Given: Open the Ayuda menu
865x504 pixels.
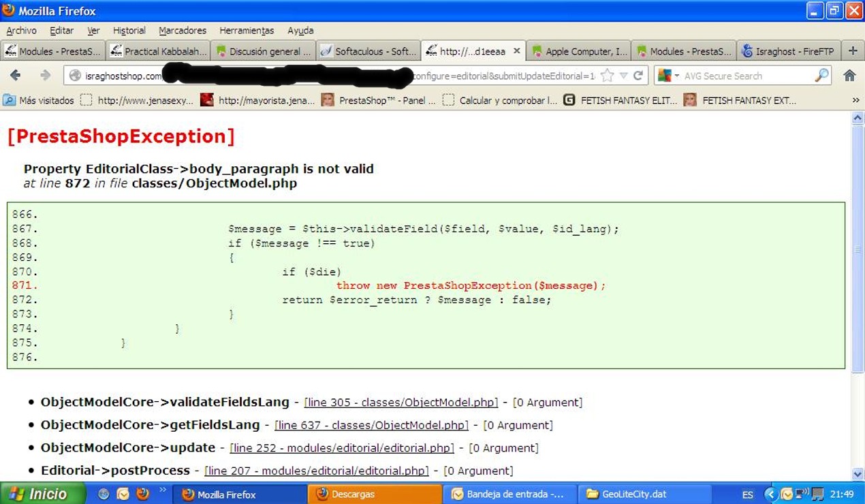Looking at the screenshot, I should click(x=300, y=31).
